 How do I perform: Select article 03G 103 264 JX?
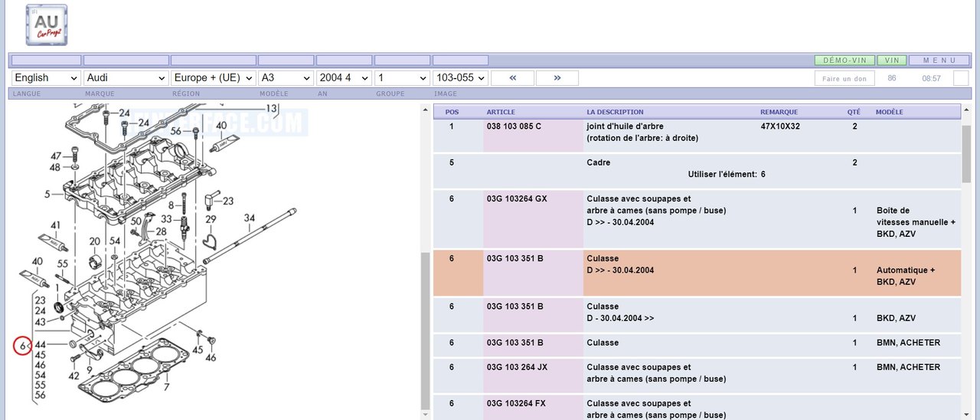coord(517,367)
